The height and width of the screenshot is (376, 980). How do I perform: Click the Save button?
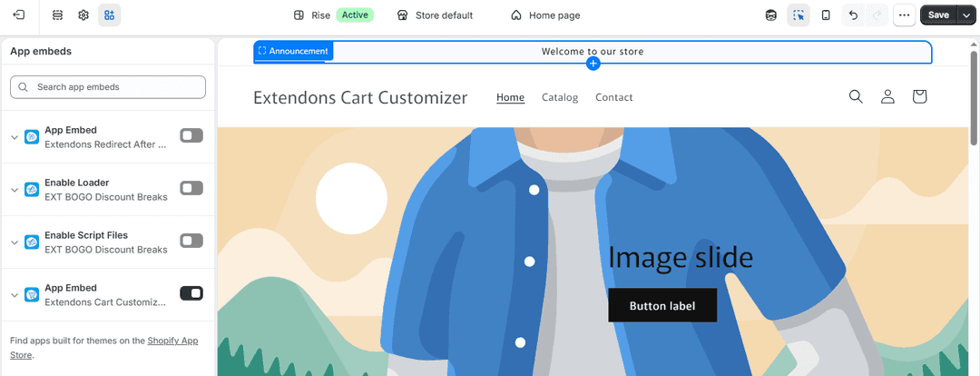tap(938, 15)
